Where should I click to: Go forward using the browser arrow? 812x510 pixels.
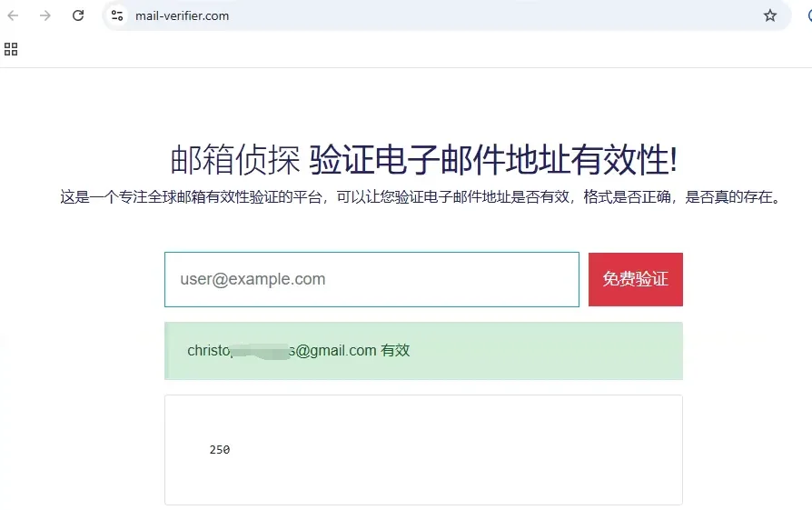(45, 15)
